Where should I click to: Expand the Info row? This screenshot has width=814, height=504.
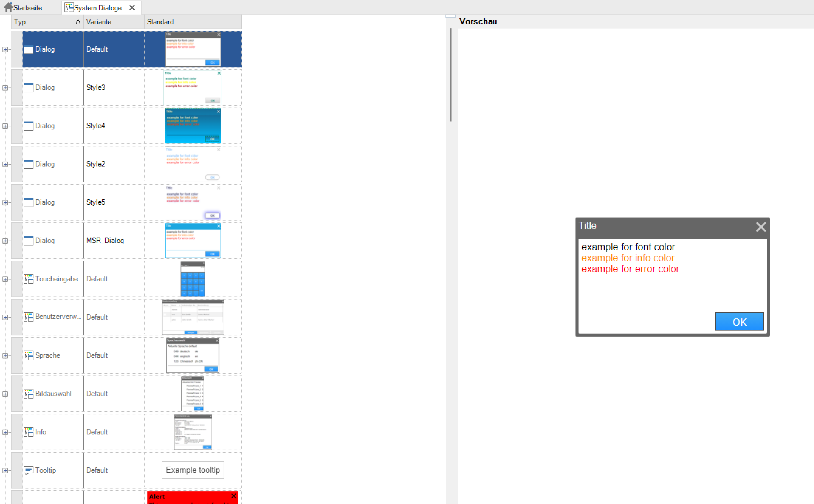[5, 432]
